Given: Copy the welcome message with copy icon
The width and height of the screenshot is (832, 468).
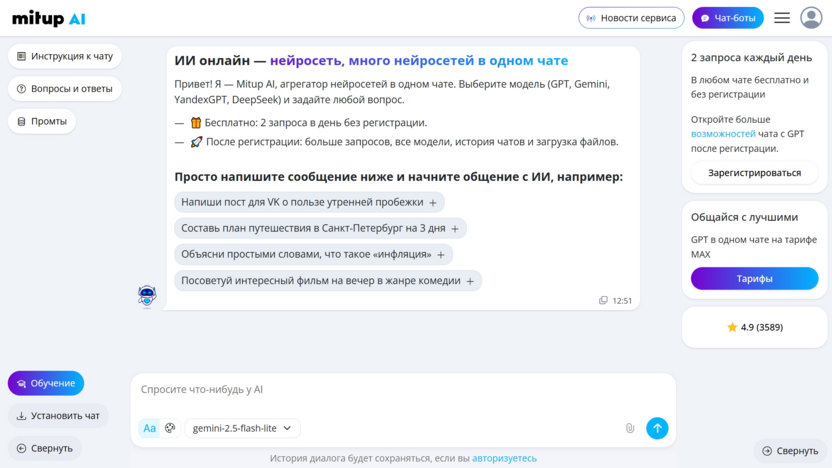Looking at the screenshot, I should pyautogui.click(x=603, y=300).
